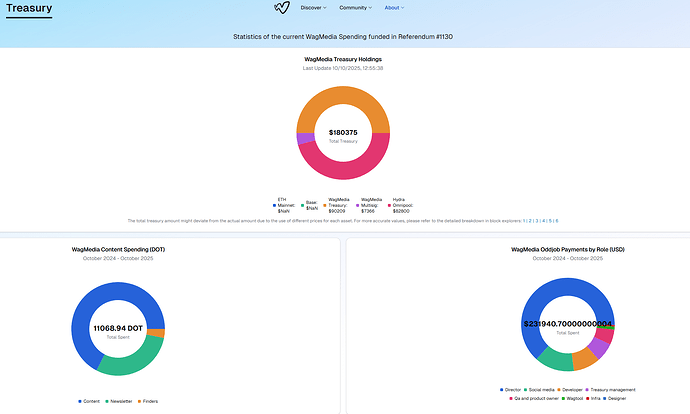Open block explorer link 5
The width and height of the screenshot is (690, 414).
click(550, 221)
